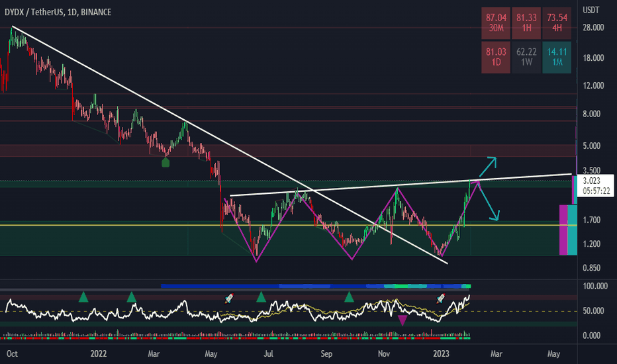Click the 28.000 price axis label

(593, 28)
